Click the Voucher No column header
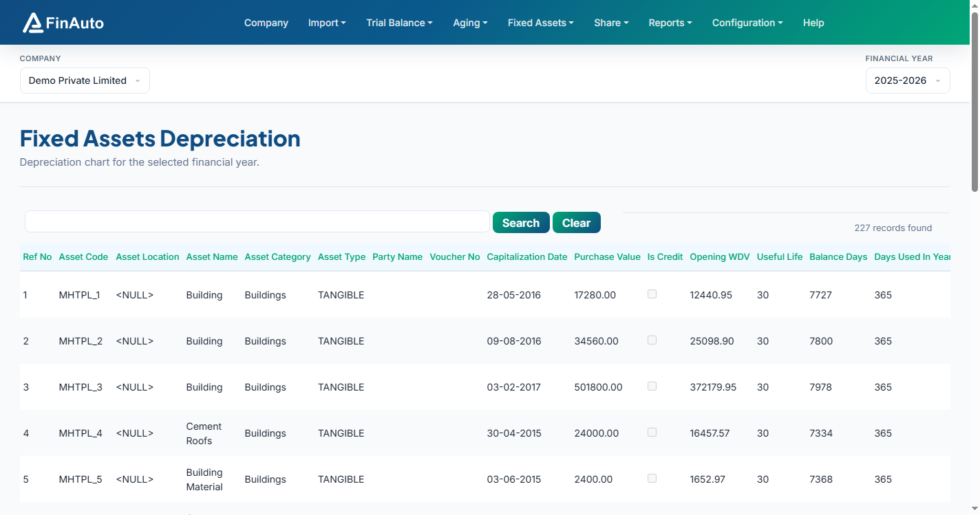 pos(455,256)
